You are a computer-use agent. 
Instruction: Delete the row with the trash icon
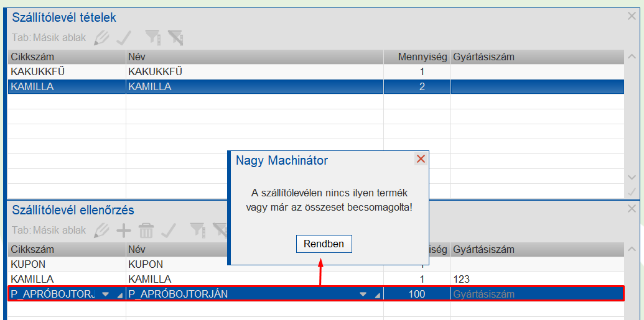pos(146,231)
